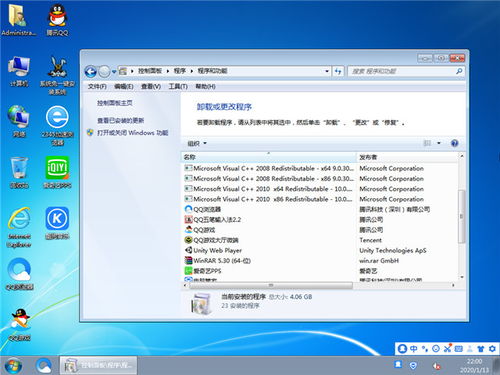Open the Tools (T) menu
The height and width of the screenshot is (375, 500).
tap(178, 87)
